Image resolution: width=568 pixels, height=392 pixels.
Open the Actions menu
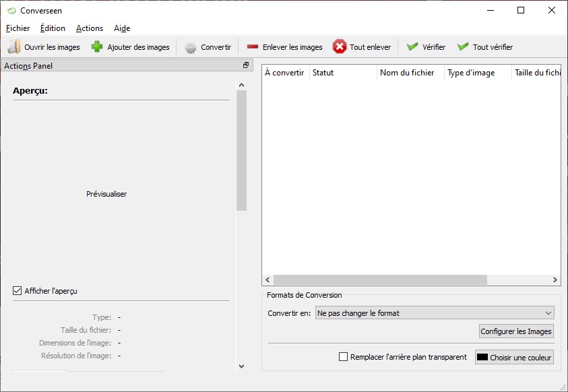pyautogui.click(x=90, y=28)
